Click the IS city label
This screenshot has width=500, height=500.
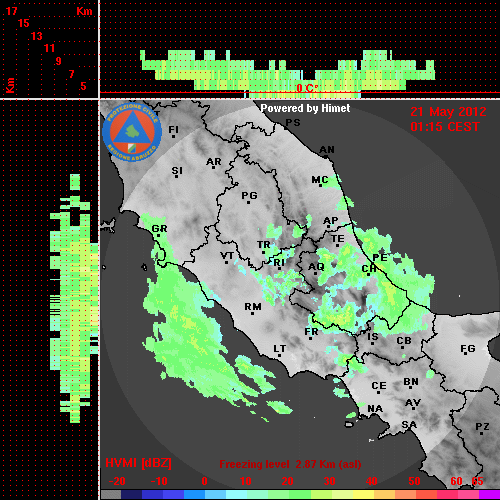click(x=373, y=337)
